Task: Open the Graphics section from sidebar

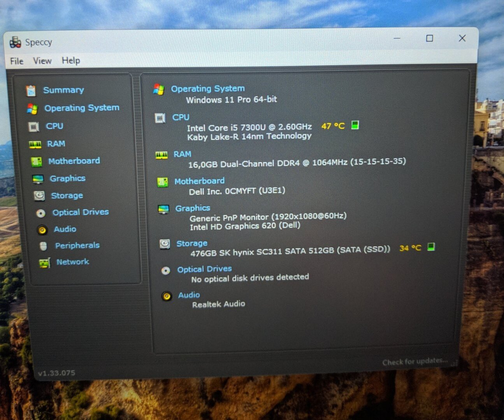Action: click(67, 178)
